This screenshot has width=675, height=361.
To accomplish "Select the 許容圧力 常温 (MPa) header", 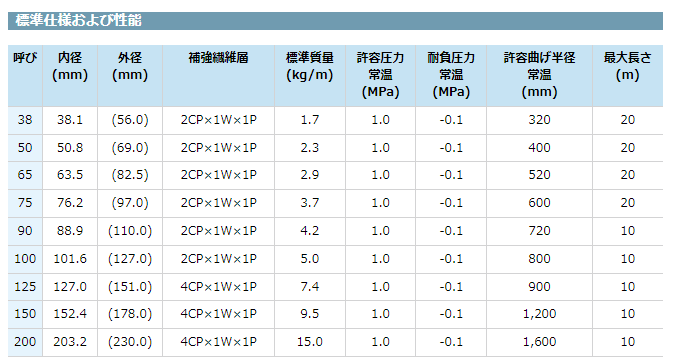I will (380, 76).
